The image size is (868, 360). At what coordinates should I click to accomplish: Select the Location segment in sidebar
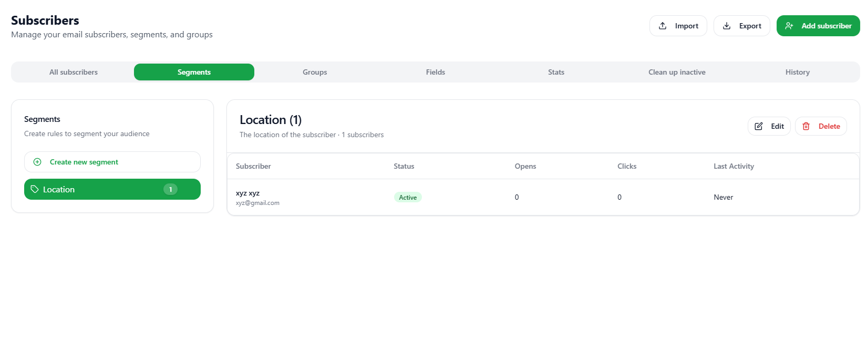click(112, 189)
